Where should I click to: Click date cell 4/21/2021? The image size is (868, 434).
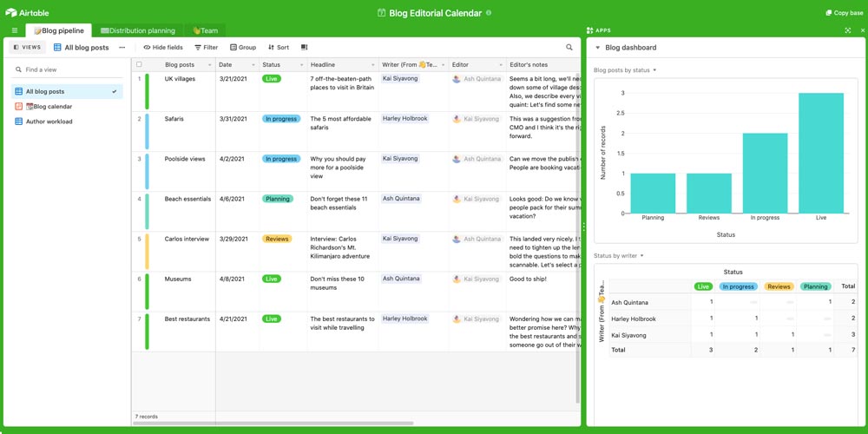coord(238,331)
